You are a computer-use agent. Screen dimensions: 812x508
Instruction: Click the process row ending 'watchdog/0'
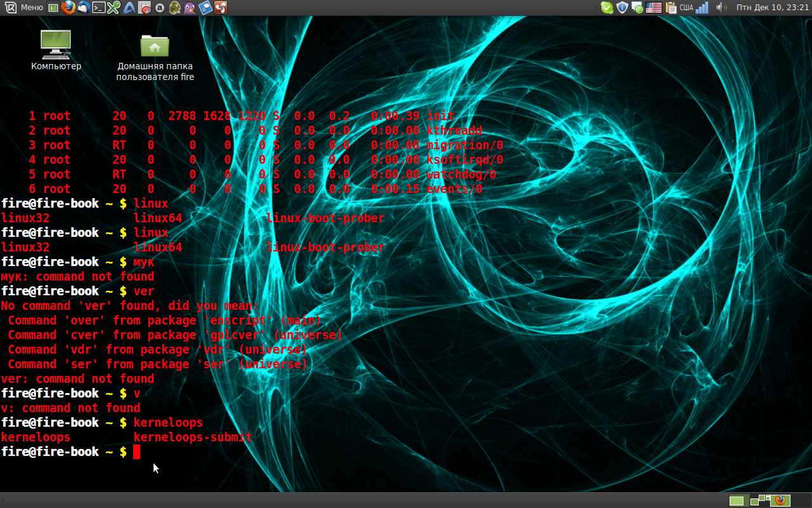click(262, 174)
